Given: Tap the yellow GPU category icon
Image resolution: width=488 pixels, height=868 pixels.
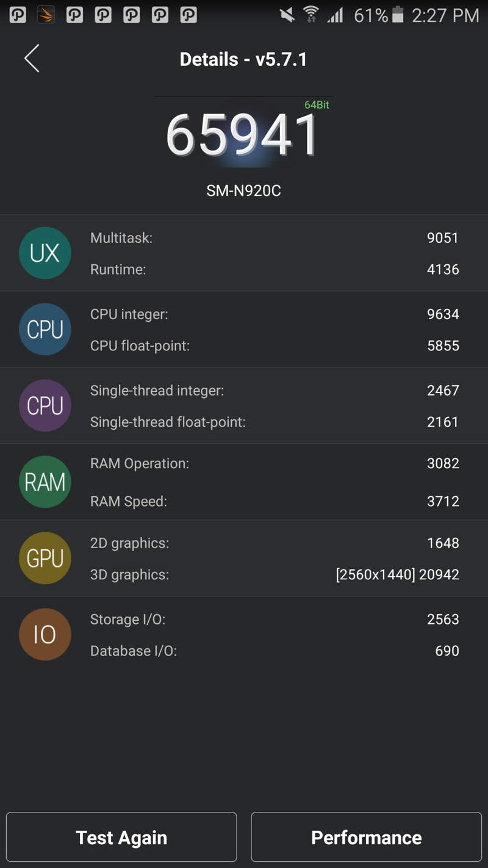Looking at the screenshot, I should [45, 558].
